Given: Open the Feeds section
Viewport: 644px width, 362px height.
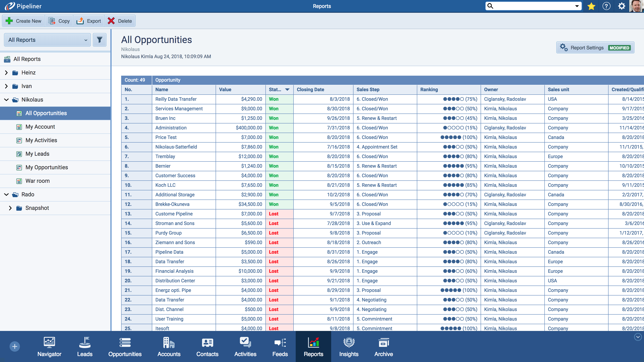Looking at the screenshot, I should pos(280,347).
